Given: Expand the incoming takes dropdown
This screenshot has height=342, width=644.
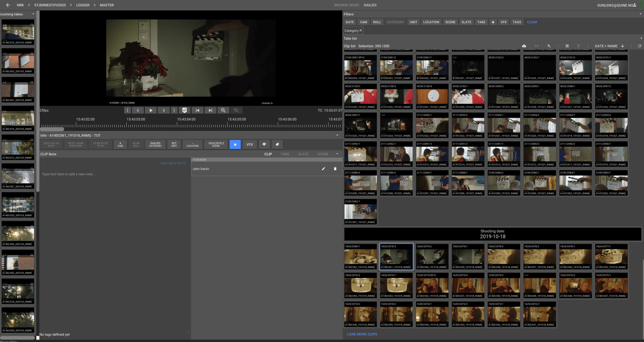Looking at the screenshot, I should click(33, 14).
